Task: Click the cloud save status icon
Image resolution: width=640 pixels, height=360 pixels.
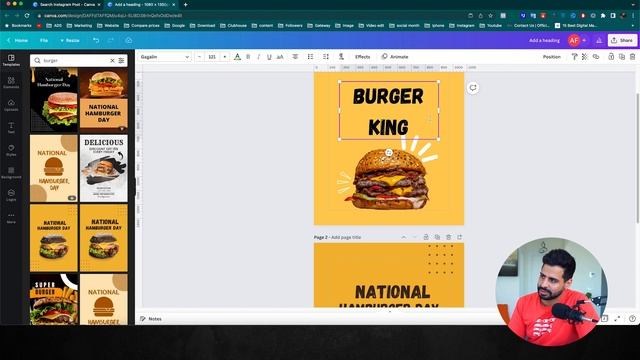Action: pyautogui.click(x=129, y=40)
